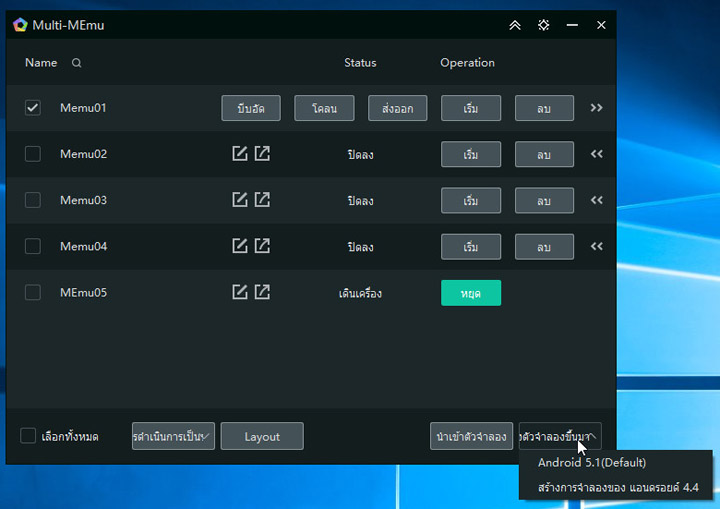Uncheck the Memu01 checkbox
Image resolution: width=720 pixels, height=509 pixels.
(x=33, y=108)
